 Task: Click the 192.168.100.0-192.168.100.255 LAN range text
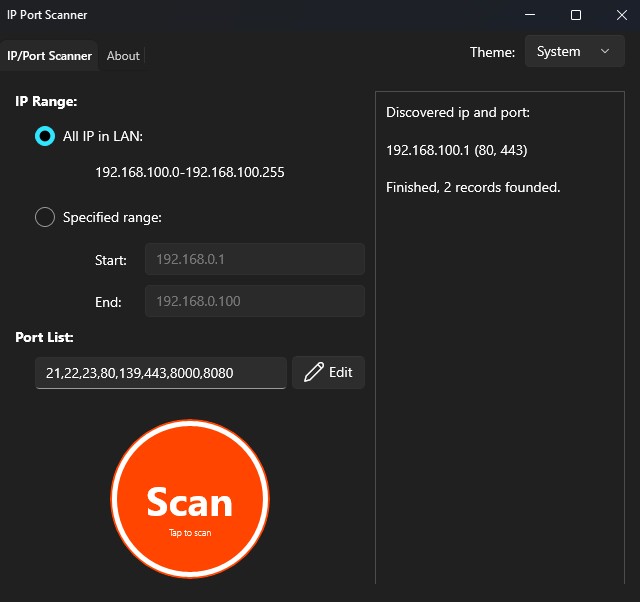pos(190,172)
